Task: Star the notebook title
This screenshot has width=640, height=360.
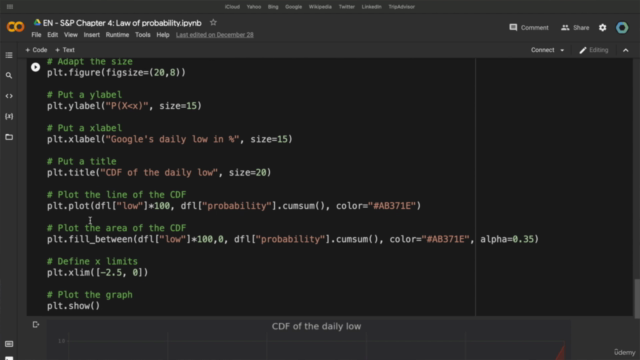Action: [x=213, y=23]
